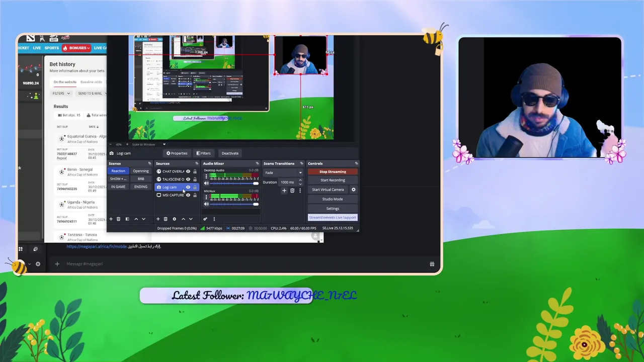Pop out the Scenes dock icon
Screen dimensions: 644x362
click(x=149, y=163)
